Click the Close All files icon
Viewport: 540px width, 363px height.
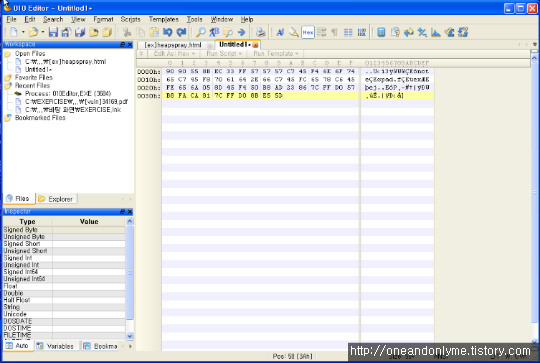[x=107, y=32]
